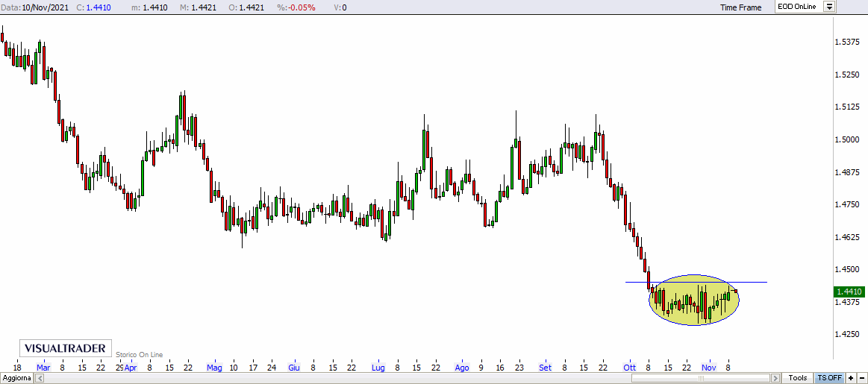The height and width of the screenshot is (384, 868).
Task: Click the Mag month label
Action: (x=214, y=368)
